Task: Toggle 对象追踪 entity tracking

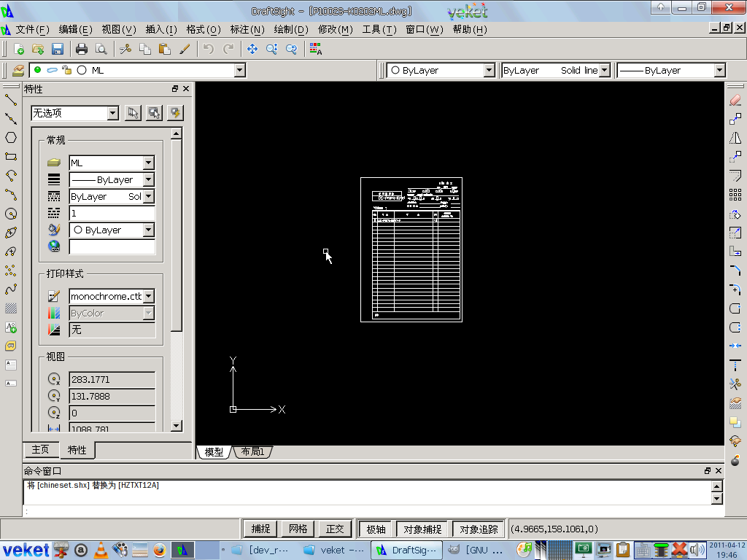Action: (479, 529)
